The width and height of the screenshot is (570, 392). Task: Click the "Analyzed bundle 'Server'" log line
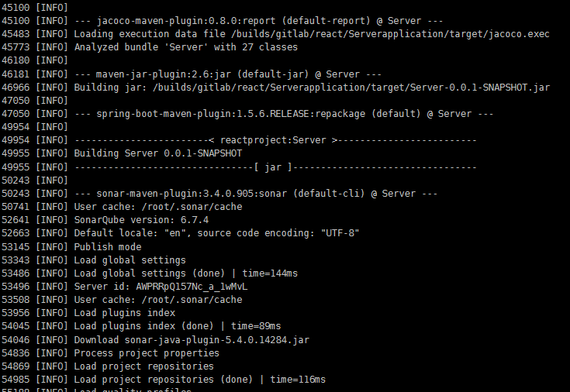pyautogui.click(x=185, y=47)
